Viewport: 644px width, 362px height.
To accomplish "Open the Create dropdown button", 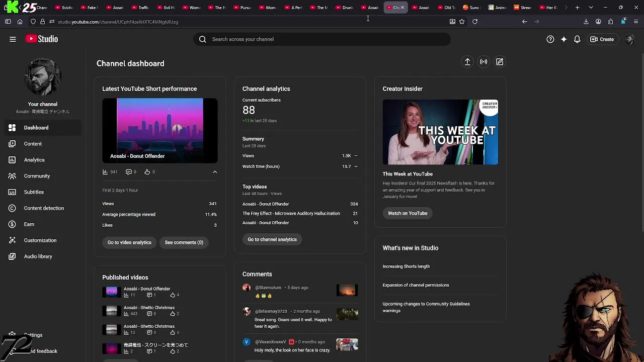I will pyautogui.click(x=602, y=39).
